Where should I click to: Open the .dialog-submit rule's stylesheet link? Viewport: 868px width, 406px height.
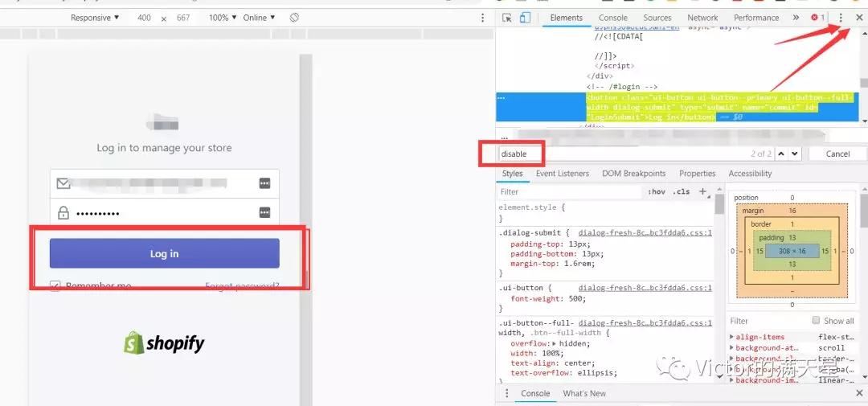point(645,232)
